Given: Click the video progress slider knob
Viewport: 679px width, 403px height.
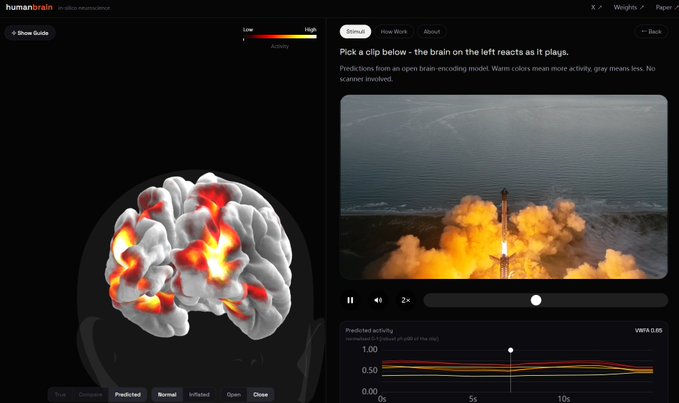Looking at the screenshot, I should coord(536,300).
